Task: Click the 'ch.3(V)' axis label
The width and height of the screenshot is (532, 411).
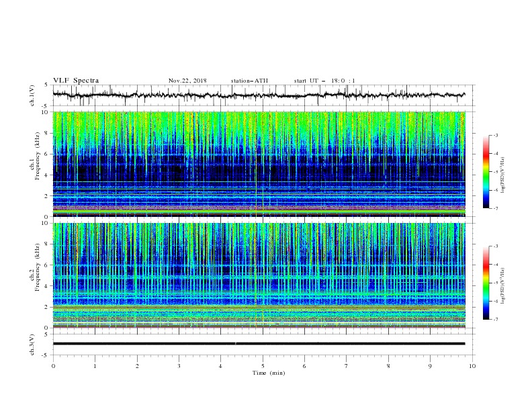Action: pos(32,345)
